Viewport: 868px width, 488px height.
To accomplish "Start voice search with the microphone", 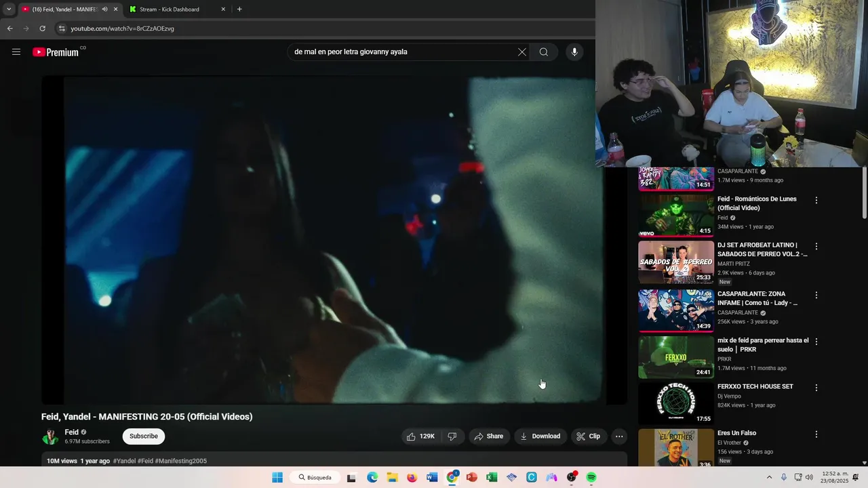I will tap(574, 52).
